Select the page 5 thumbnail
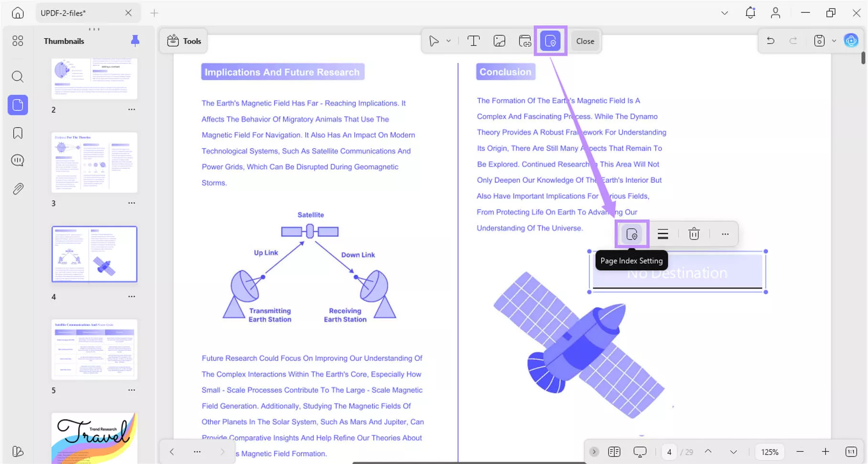The height and width of the screenshot is (464, 868). tap(94, 349)
